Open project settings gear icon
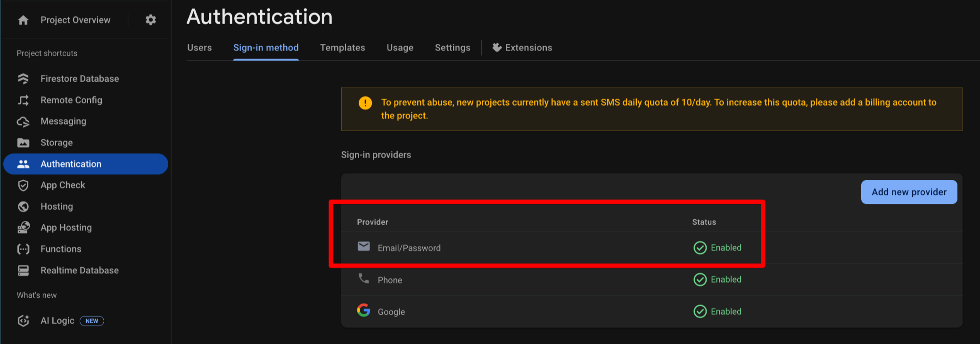This screenshot has height=344, width=980. point(150,20)
